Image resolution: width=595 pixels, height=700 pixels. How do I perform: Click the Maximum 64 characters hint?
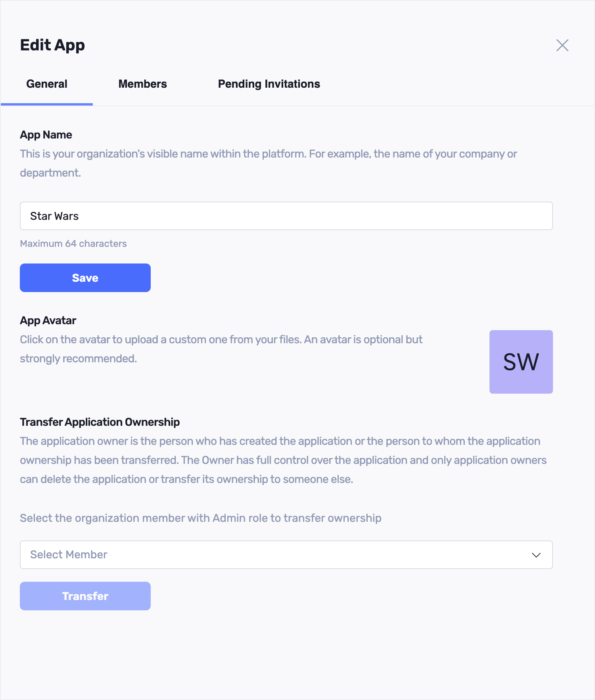click(73, 244)
